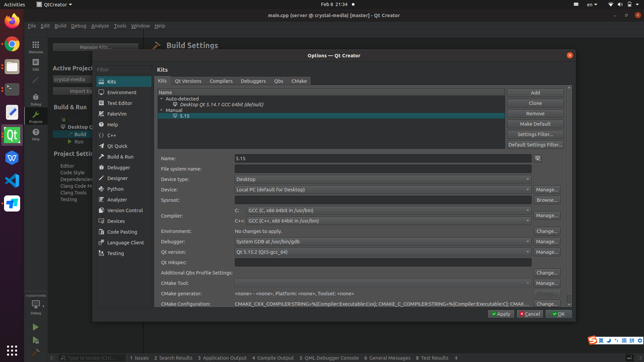Image resolution: width=644 pixels, height=362 pixels.
Task: Open crystal-media kit selector monitor icon
Action: click(x=36, y=304)
